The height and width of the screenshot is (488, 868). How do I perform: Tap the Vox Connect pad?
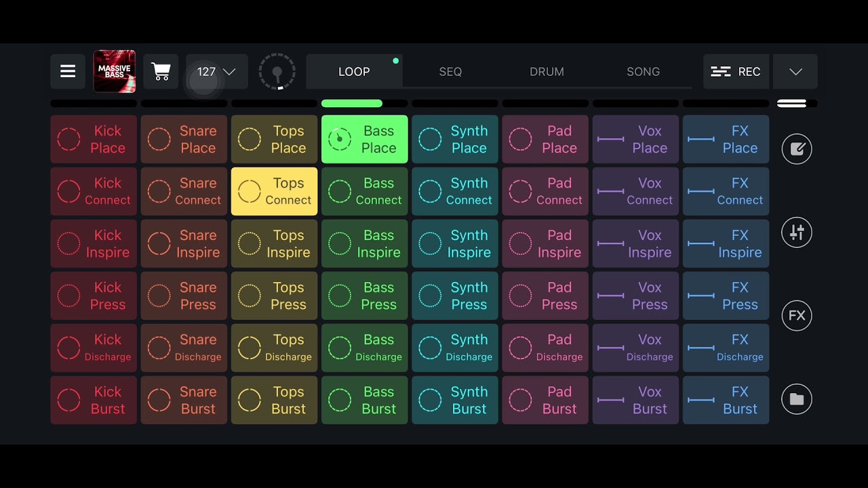click(x=635, y=191)
